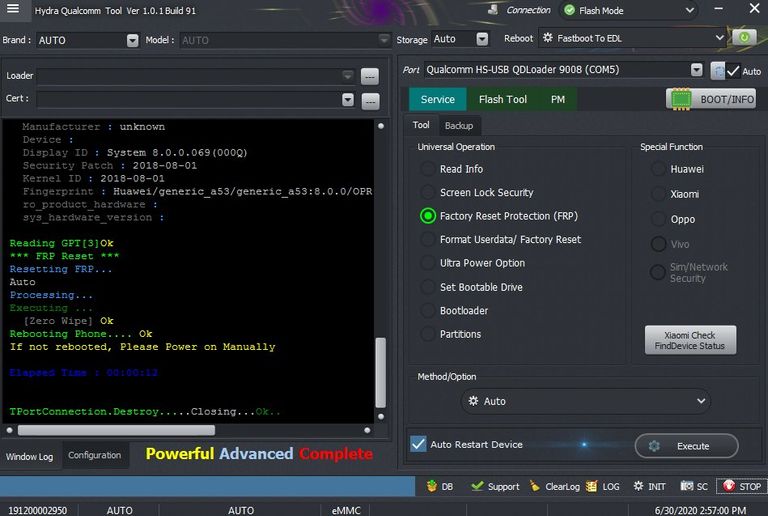Image resolution: width=768 pixels, height=516 pixels.
Task: Click the eMMC status bar entry
Action: (x=346, y=510)
